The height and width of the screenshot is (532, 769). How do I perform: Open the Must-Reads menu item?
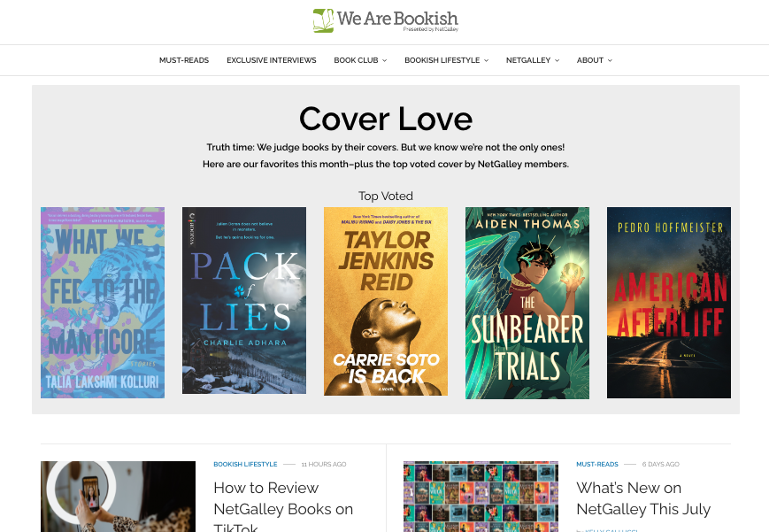tap(184, 60)
